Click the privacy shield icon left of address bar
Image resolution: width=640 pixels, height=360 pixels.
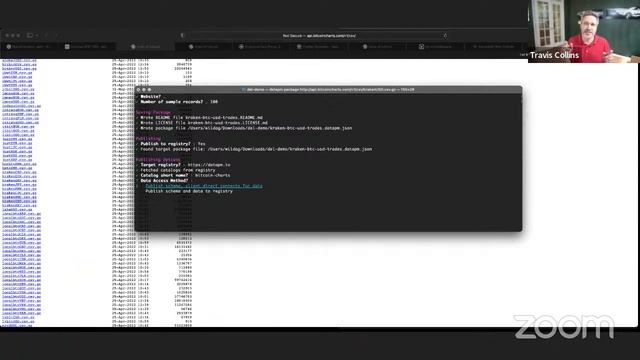pyautogui.click(x=182, y=36)
